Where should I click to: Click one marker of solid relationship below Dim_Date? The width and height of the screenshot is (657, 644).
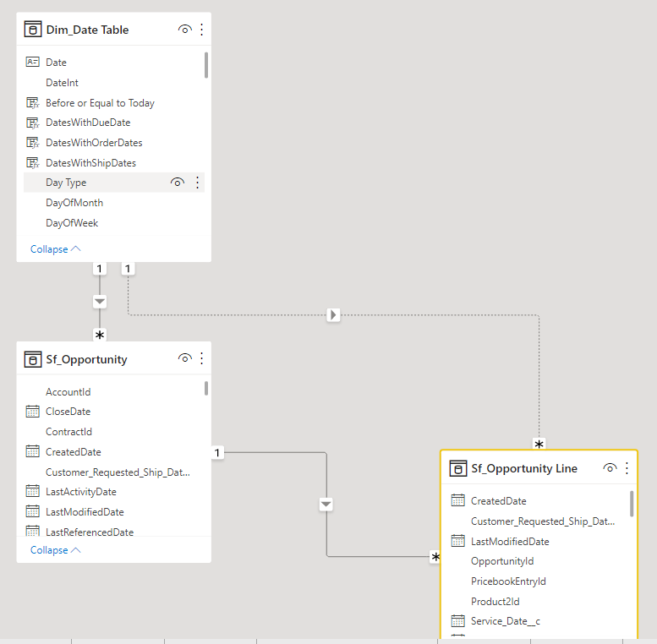pyautogui.click(x=99, y=269)
